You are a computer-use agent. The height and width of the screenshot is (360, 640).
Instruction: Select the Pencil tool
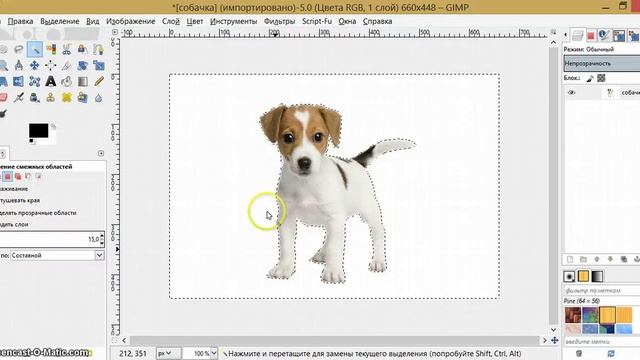click(98, 81)
